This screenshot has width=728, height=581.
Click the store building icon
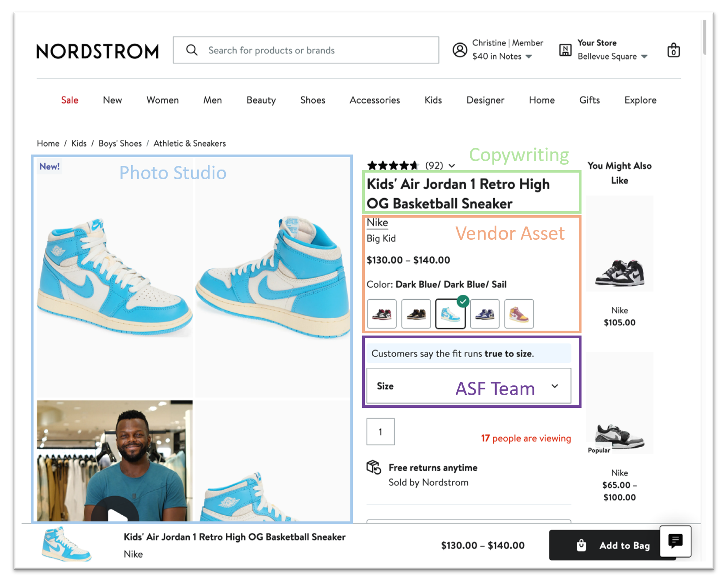click(565, 50)
